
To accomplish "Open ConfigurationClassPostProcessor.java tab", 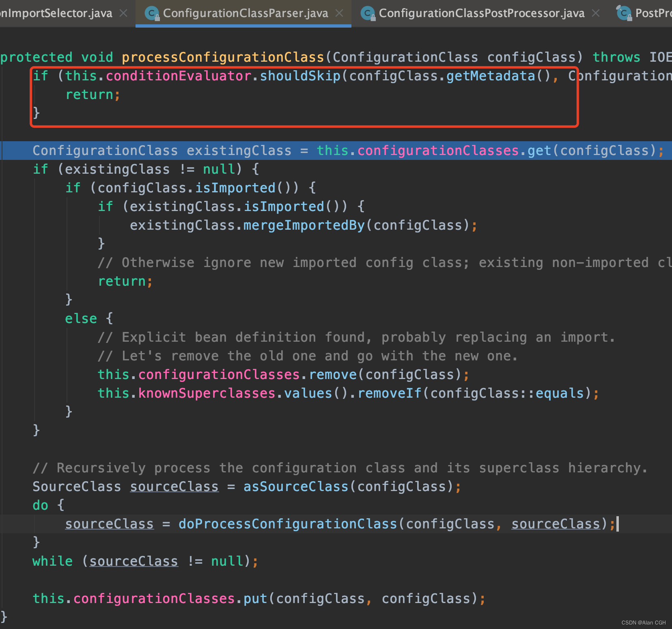I will 481,13.
